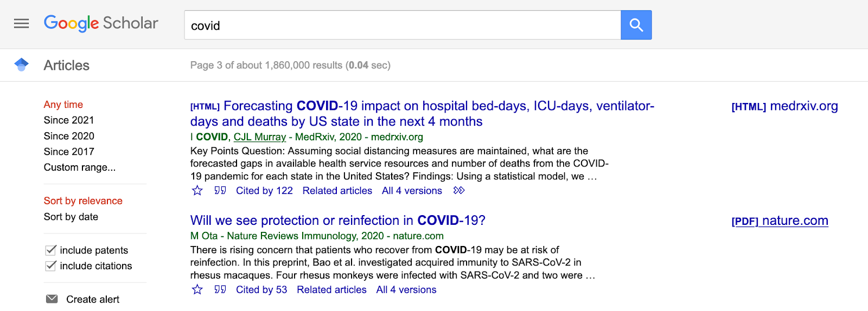This screenshot has width=868, height=311.
Task: Uncheck include citations checkbox
Action: click(x=50, y=265)
